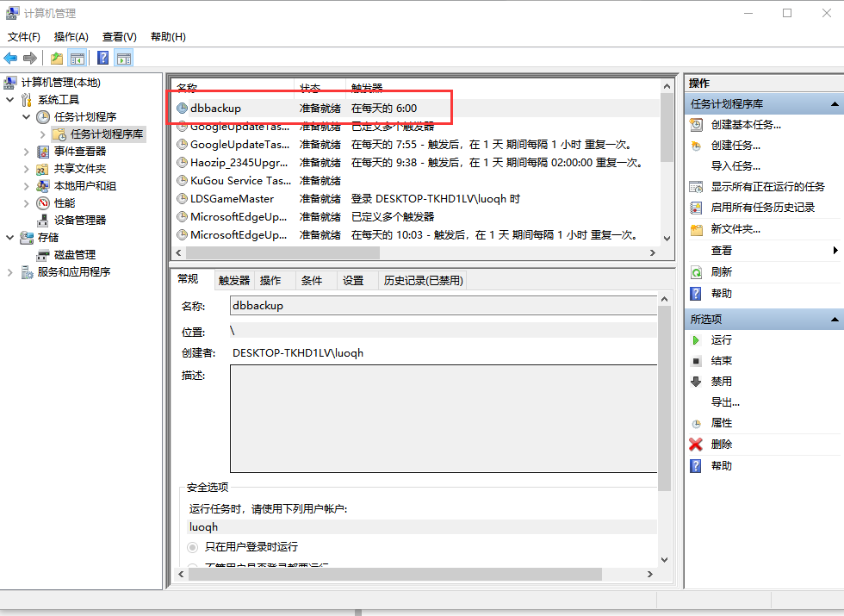Select the 只在用户登录时运行 radio button

[192, 547]
